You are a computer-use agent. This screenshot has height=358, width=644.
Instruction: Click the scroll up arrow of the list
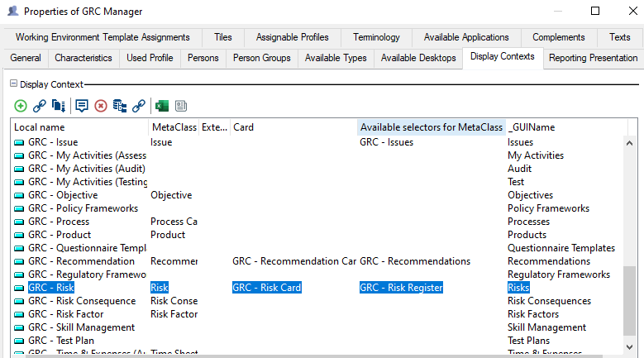coord(629,143)
